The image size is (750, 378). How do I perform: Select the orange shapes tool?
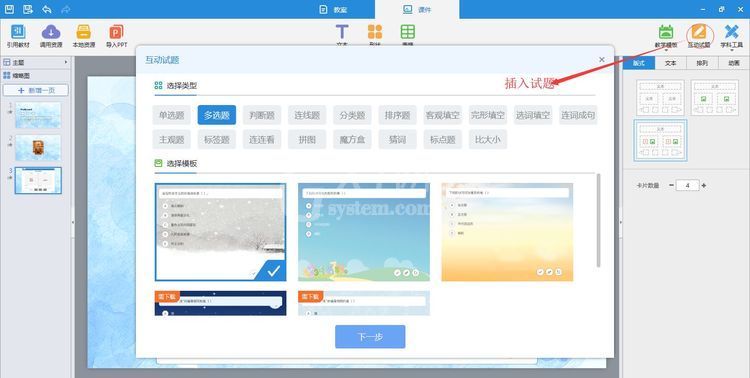click(375, 33)
